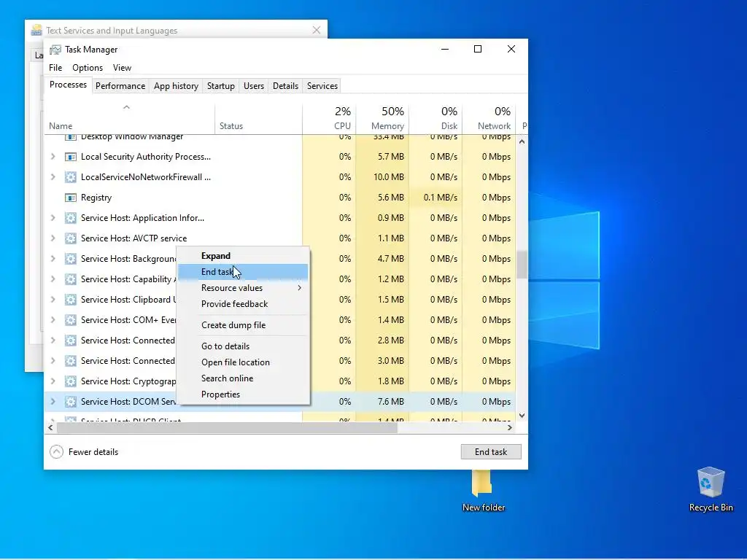
Task: Select the New folder desktop icon
Action: pos(483,491)
